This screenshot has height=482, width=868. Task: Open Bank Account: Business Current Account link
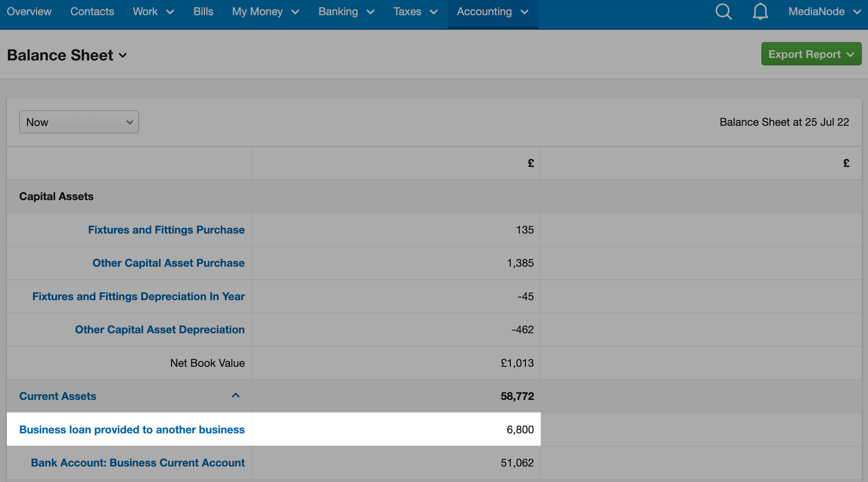coord(138,463)
